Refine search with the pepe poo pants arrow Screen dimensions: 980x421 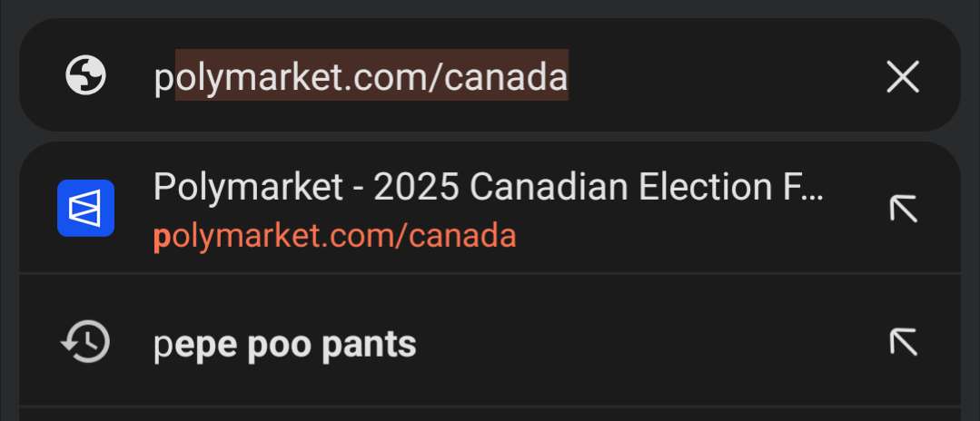pyautogui.click(x=903, y=342)
